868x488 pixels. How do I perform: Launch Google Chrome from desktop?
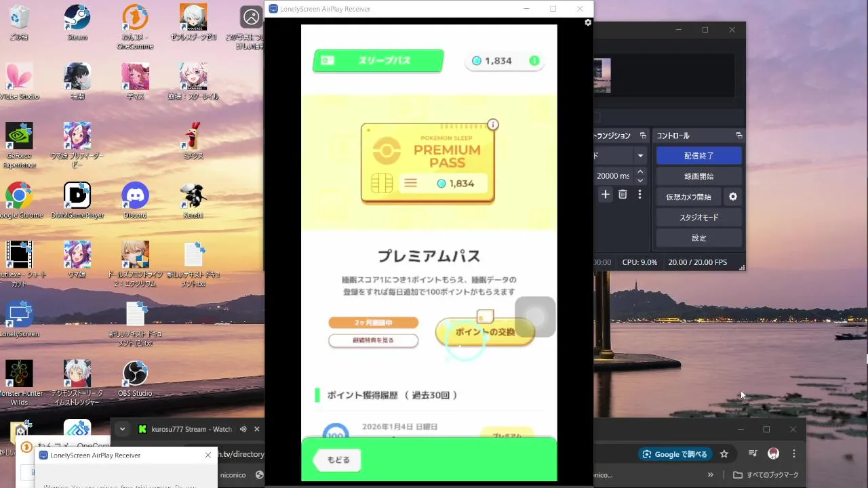coord(19,200)
